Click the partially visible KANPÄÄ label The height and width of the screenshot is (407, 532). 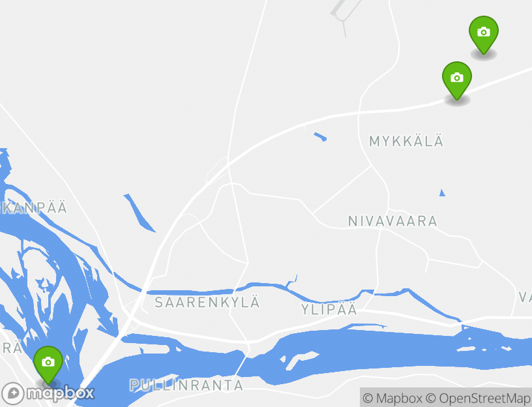pos(33,208)
